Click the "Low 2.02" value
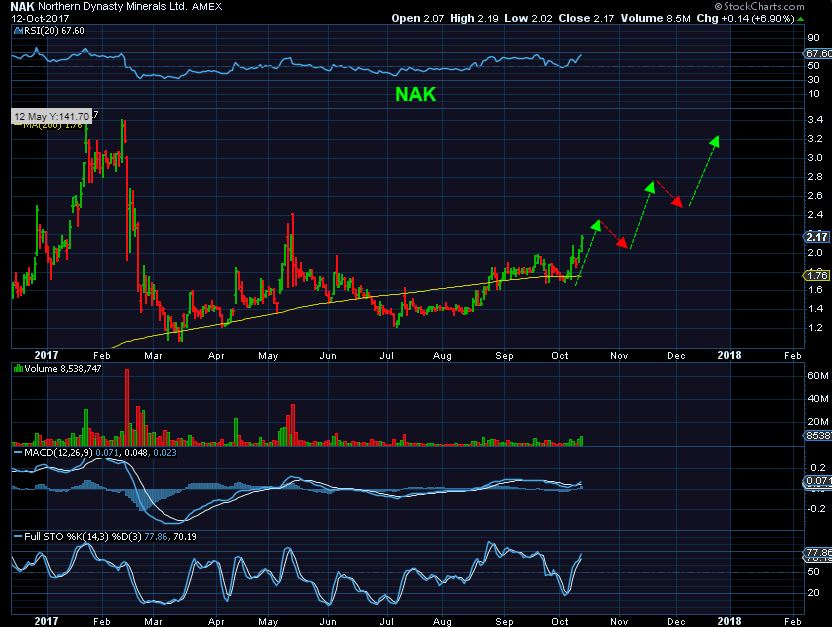The width and height of the screenshot is (832, 627). point(528,18)
